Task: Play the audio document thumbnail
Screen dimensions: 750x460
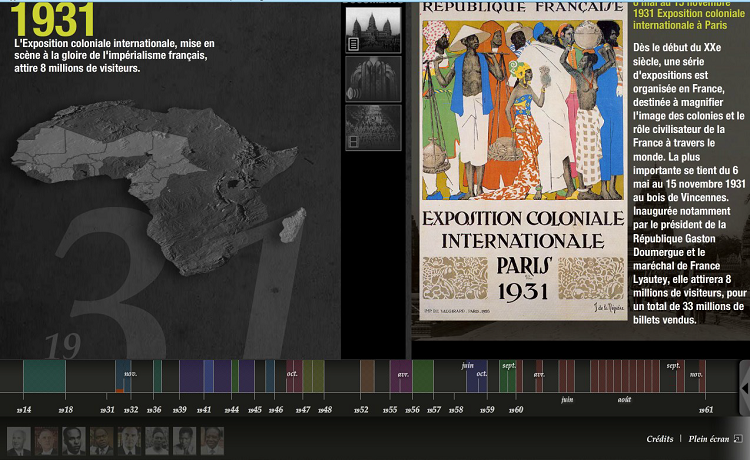Action: [373, 79]
